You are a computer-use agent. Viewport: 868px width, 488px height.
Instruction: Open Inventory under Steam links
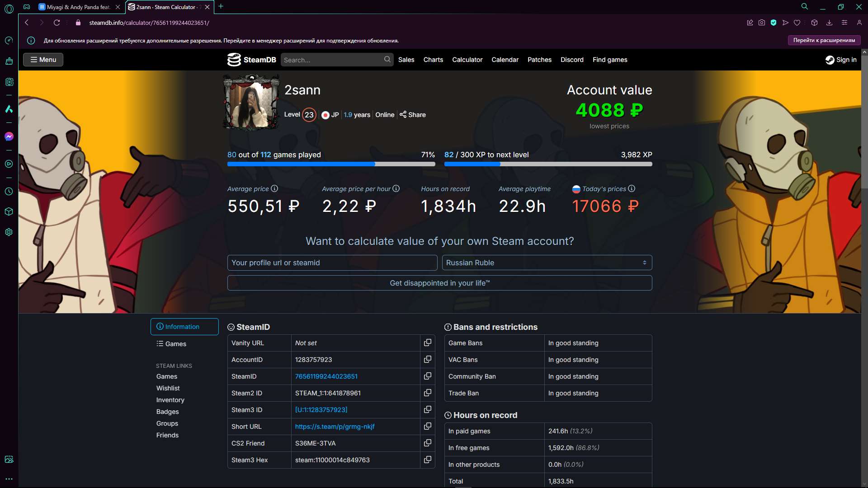coord(170,400)
